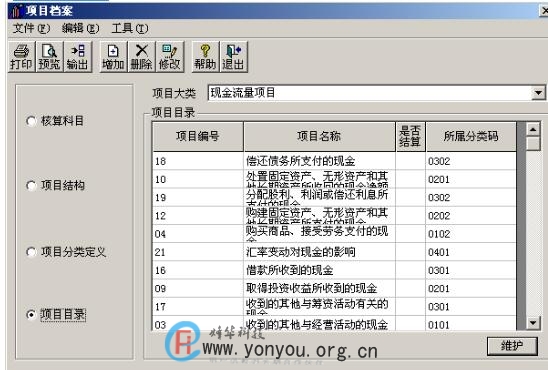Click project number cell 17
The height and width of the screenshot is (370, 548).
198,306
